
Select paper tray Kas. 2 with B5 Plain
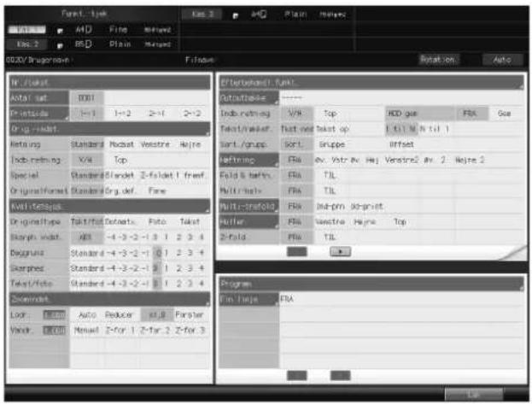[x=27, y=44]
